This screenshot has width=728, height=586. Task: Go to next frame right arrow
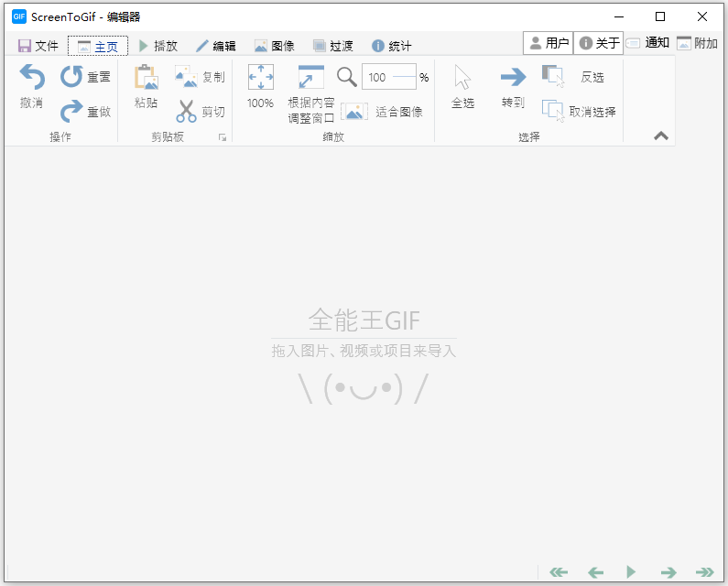668,572
